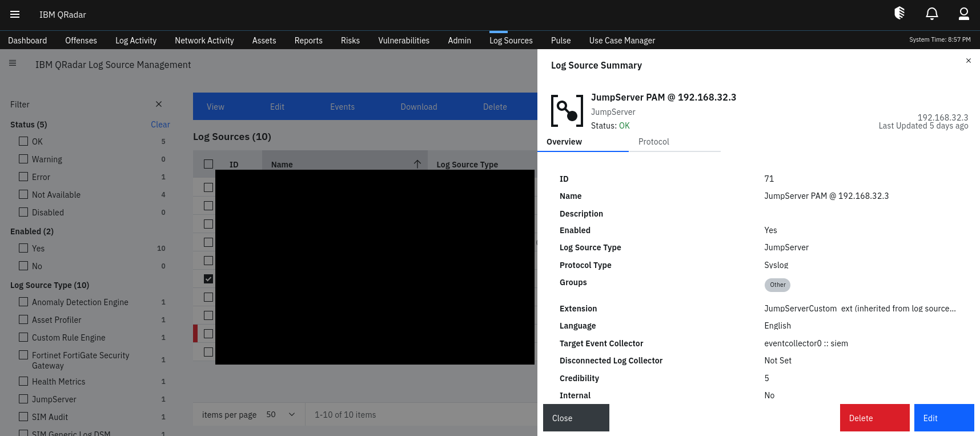Click View in the action bar
The image size is (980, 436).
click(x=215, y=107)
